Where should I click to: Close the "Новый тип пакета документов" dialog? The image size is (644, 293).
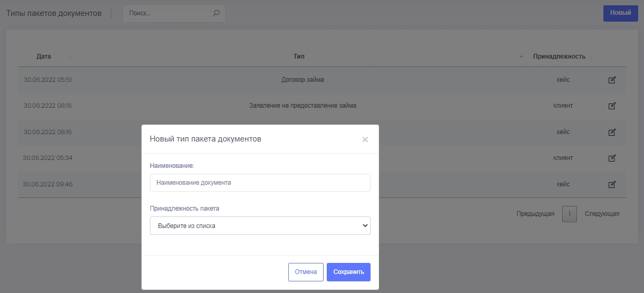[365, 140]
